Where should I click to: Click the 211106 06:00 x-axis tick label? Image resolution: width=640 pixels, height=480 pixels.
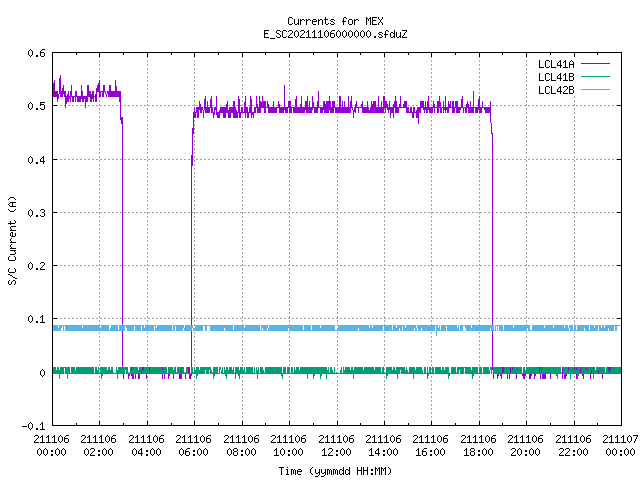click(x=193, y=445)
